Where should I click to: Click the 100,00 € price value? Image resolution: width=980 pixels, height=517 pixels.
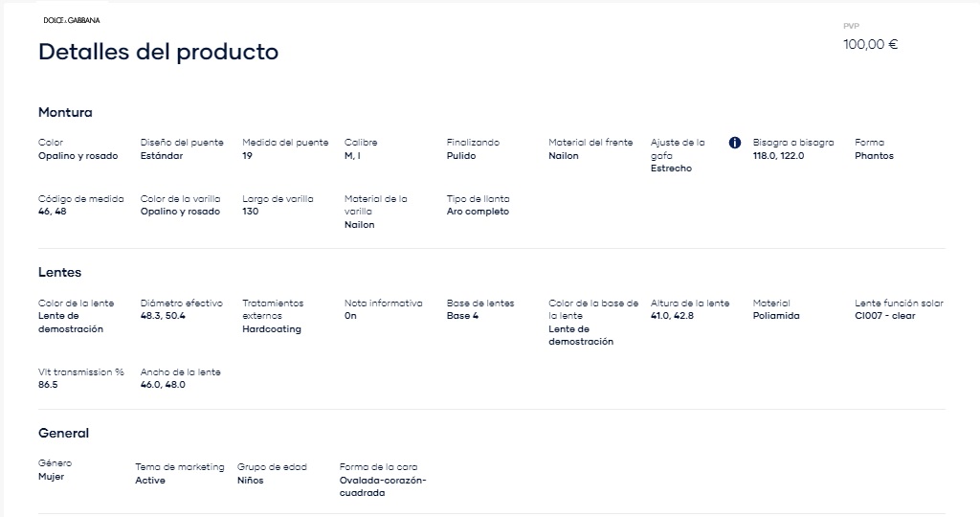(870, 44)
